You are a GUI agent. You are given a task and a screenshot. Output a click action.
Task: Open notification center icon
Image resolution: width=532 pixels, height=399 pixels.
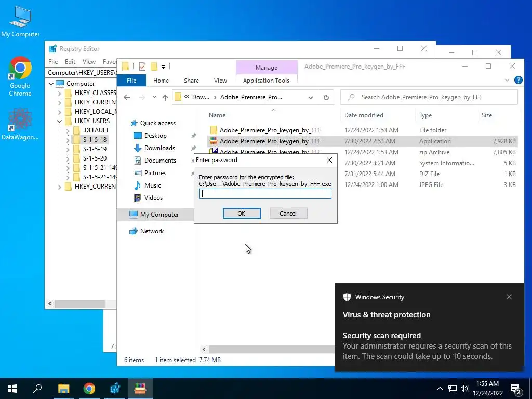516,389
